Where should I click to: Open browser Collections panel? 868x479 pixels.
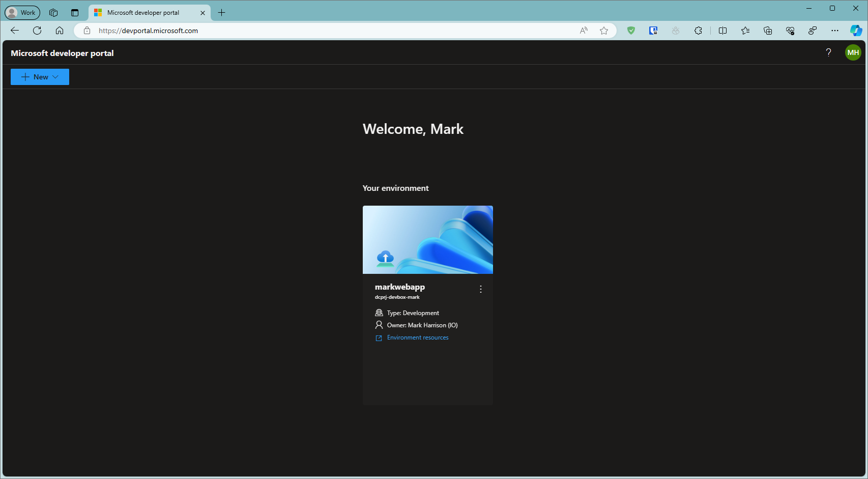tap(768, 31)
